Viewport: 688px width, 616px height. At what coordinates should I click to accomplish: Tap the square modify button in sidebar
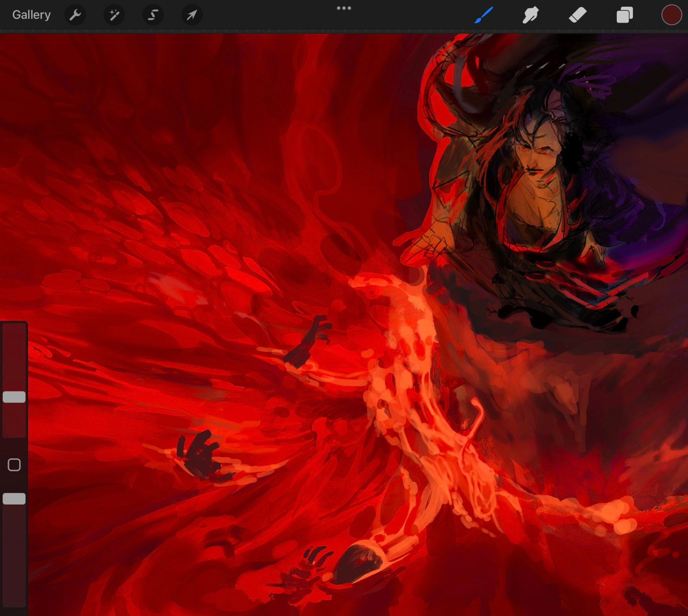(x=14, y=465)
